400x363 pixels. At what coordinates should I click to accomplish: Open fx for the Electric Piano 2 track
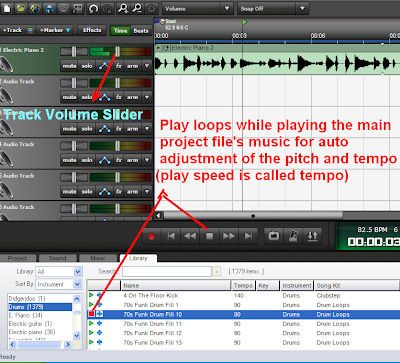[x=119, y=66]
